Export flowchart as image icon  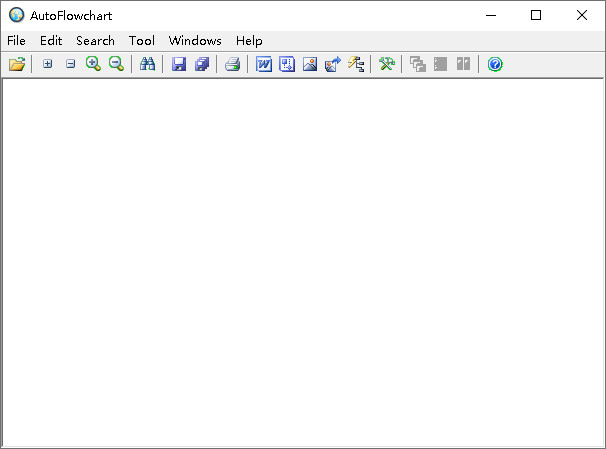(310, 64)
